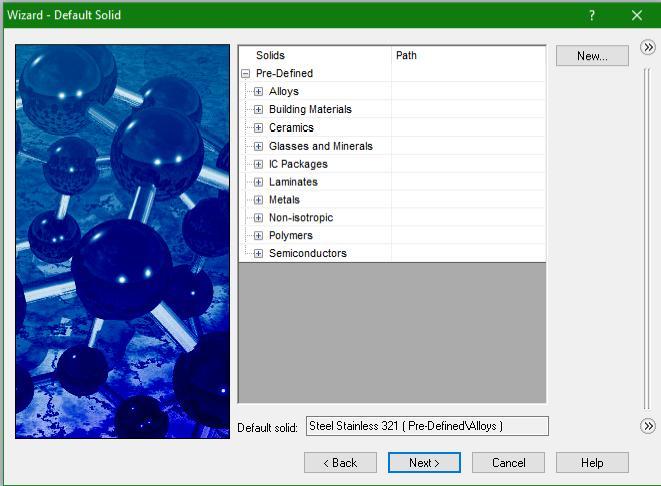
Task: Select the Metals label
Action: [x=284, y=199]
